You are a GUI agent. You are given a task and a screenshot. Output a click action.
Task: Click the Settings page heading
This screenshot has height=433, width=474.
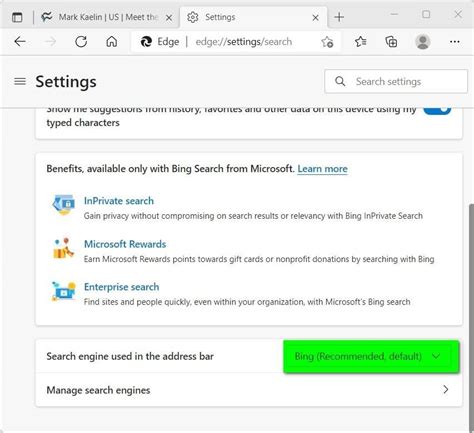tap(66, 82)
